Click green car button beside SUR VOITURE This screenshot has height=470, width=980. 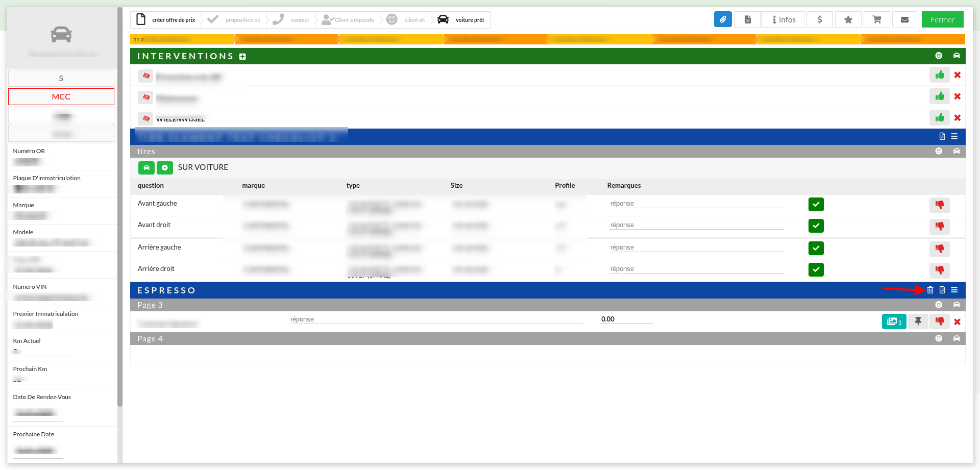[146, 167]
